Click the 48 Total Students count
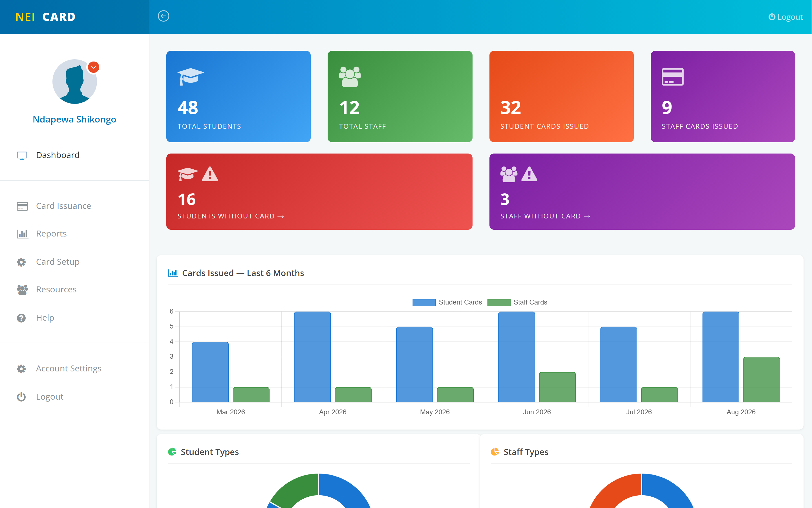 188,108
